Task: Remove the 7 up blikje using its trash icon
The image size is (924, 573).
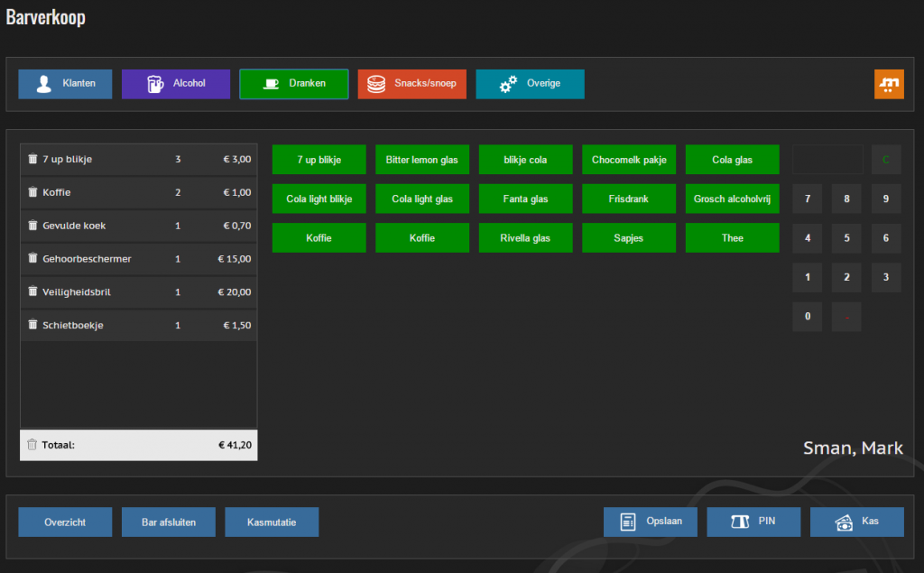Action: tap(33, 159)
